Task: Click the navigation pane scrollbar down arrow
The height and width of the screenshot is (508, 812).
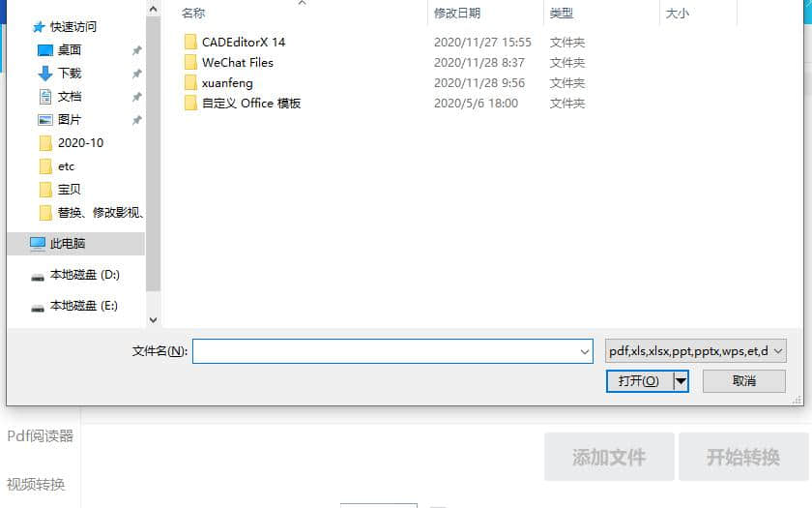Action: tap(154, 320)
